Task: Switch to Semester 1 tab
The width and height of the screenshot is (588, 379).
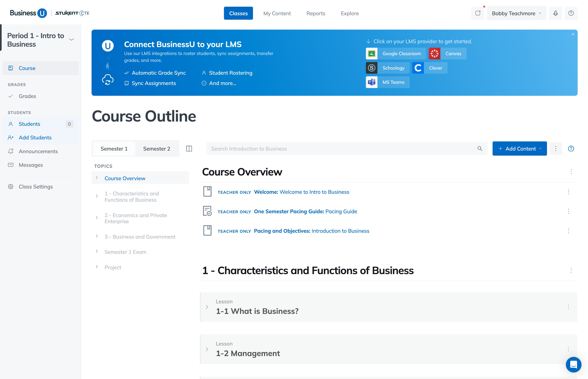Action: point(114,149)
